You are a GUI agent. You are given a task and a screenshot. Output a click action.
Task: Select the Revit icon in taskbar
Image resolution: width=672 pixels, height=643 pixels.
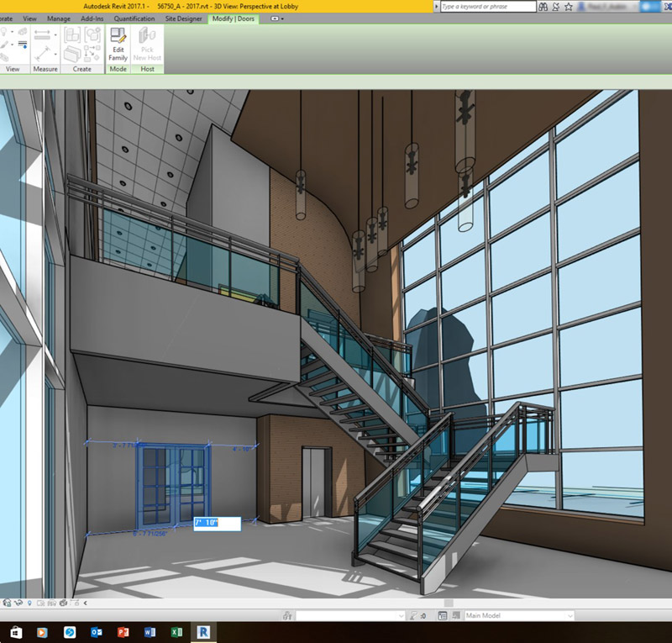[202, 631]
